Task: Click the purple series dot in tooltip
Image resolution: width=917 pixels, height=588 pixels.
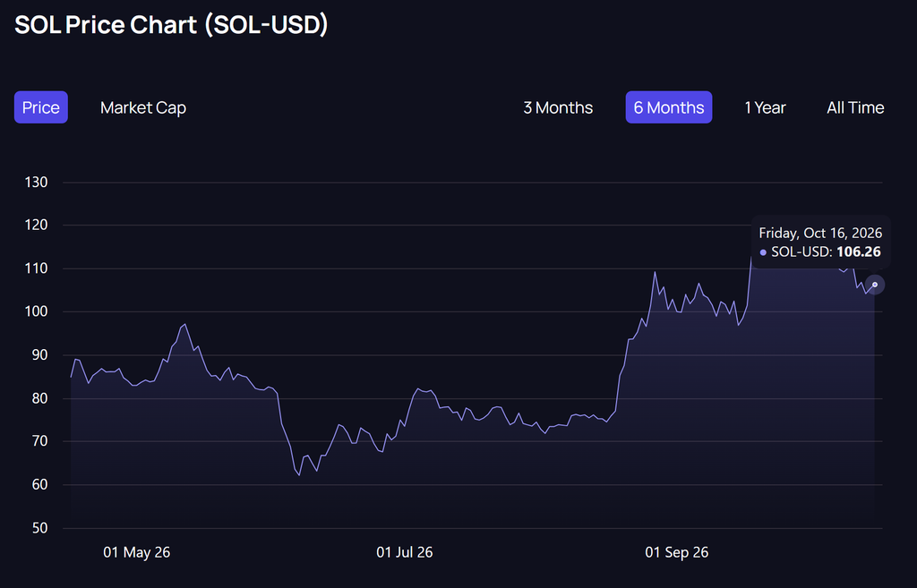Action: [x=763, y=252]
